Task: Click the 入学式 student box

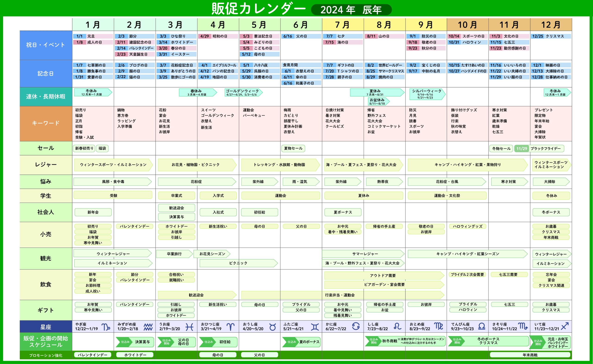Action: point(218,195)
